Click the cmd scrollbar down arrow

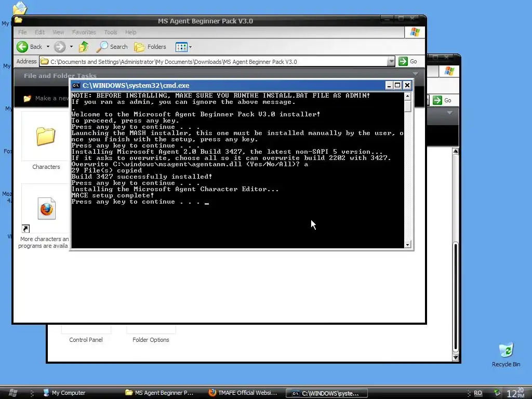pos(408,244)
